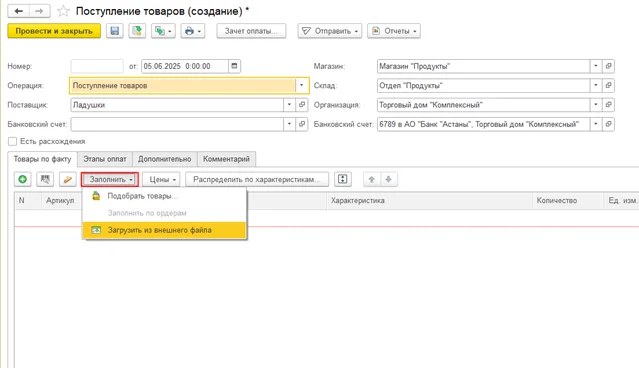Open the calendar picker for document date

pyautogui.click(x=234, y=66)
